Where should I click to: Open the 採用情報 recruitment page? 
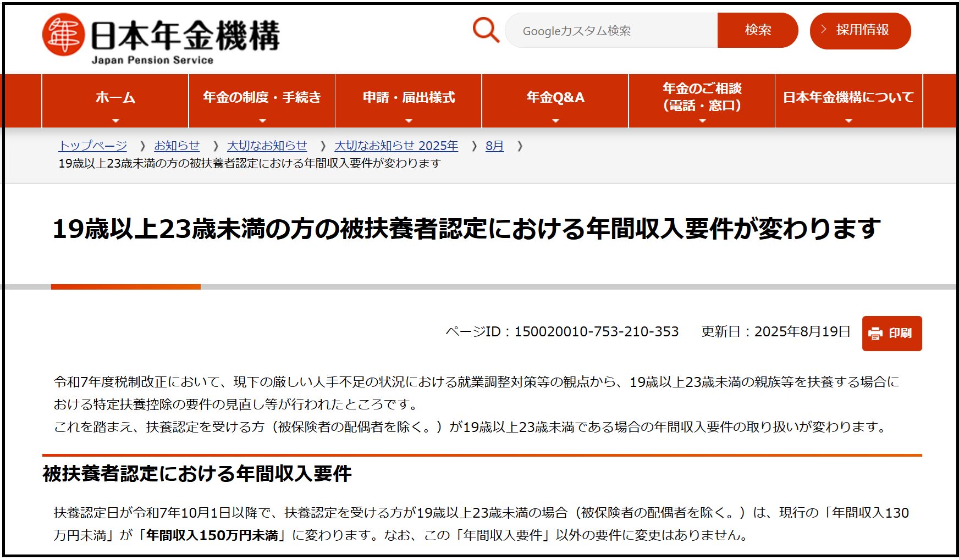861,30
